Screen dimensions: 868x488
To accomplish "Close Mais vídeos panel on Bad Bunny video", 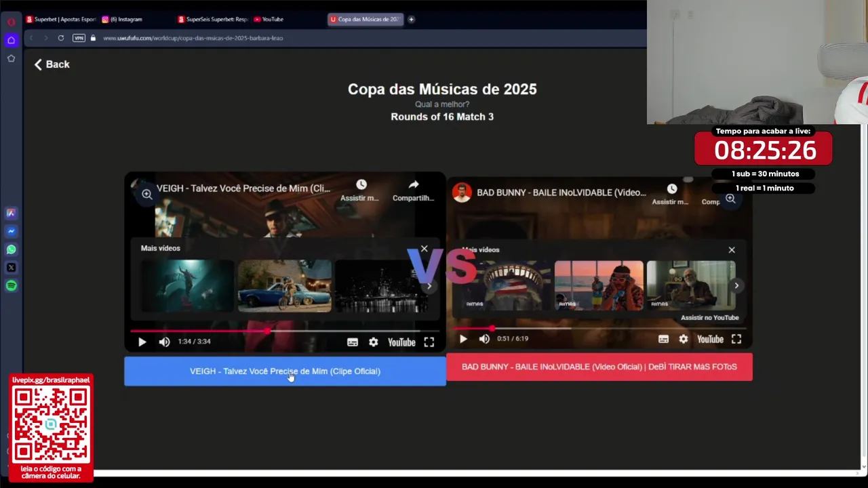I will click(732, 250).
